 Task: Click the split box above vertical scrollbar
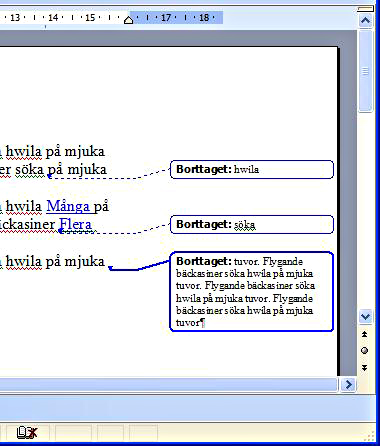point(366,9)
